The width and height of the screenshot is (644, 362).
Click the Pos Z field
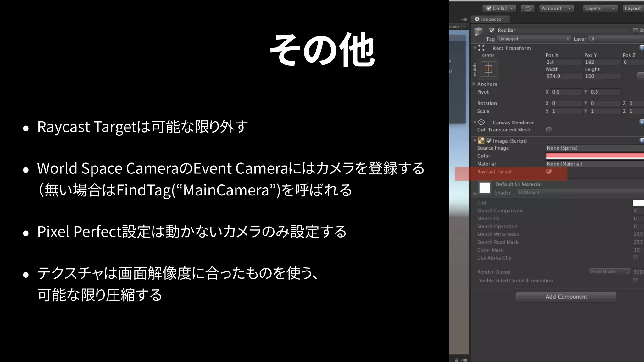633,62
